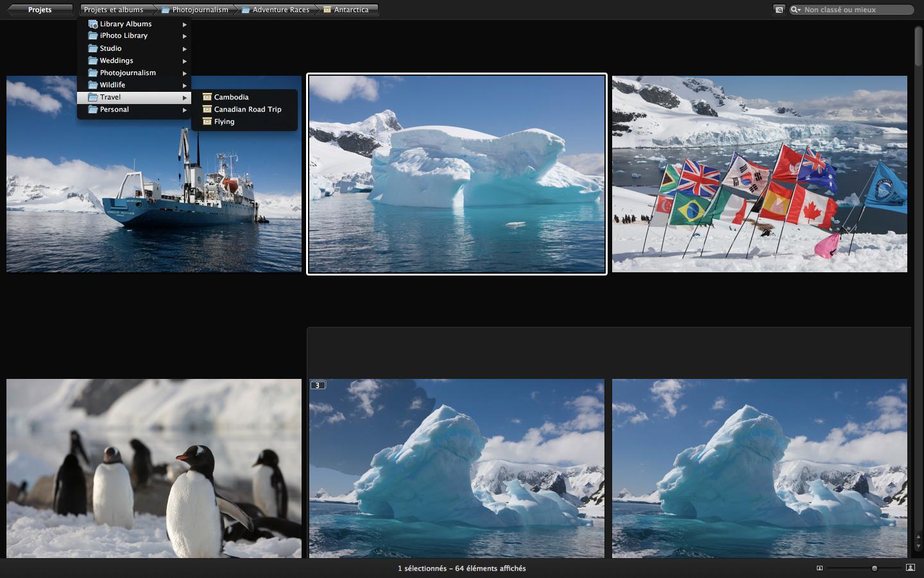Viewport: 924px width, 578px height.
Task: Click the scroll down arrow
Action: click(918, 547)
